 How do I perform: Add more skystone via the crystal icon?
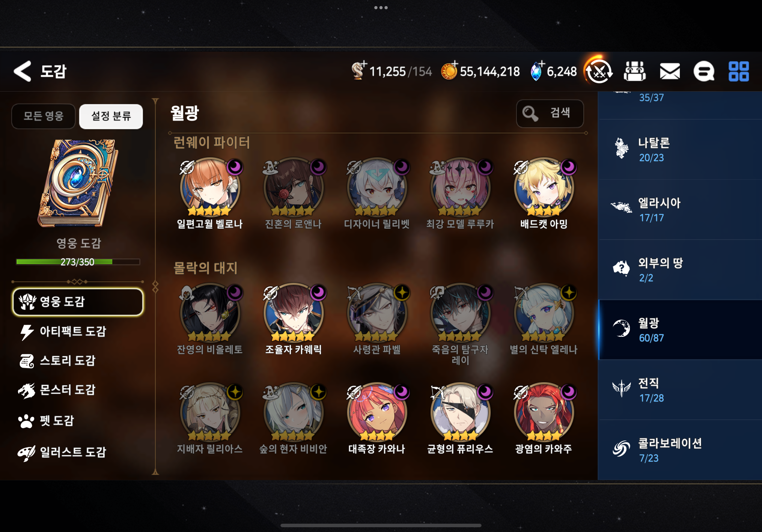click(536, 70)
